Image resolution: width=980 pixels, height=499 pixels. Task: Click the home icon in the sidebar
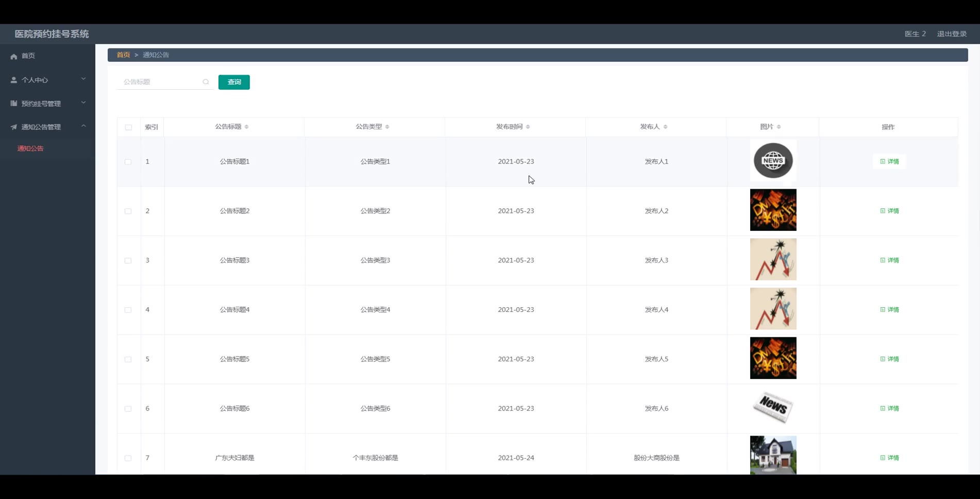point(14,56)
